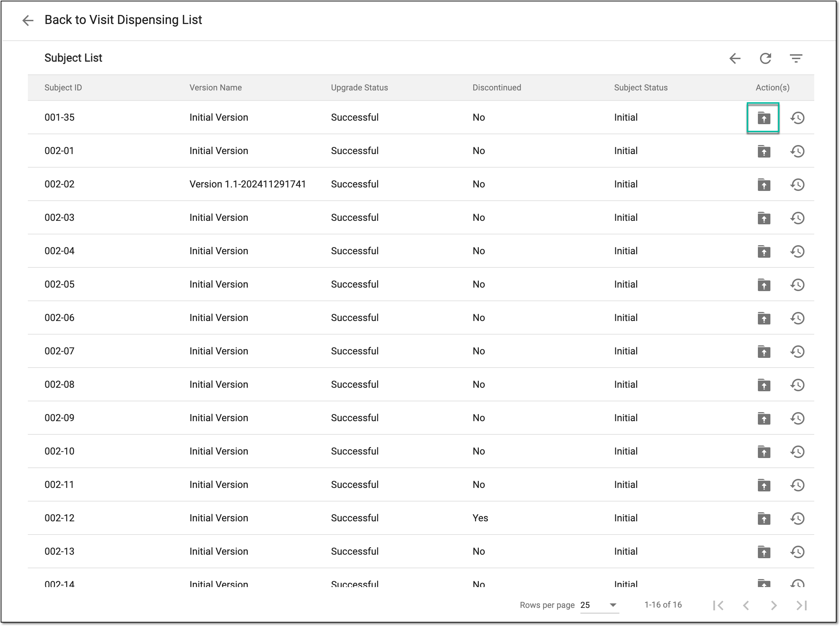View history for subject 002-06
Viewport: 840px width, 626px height.
(797, 318)
